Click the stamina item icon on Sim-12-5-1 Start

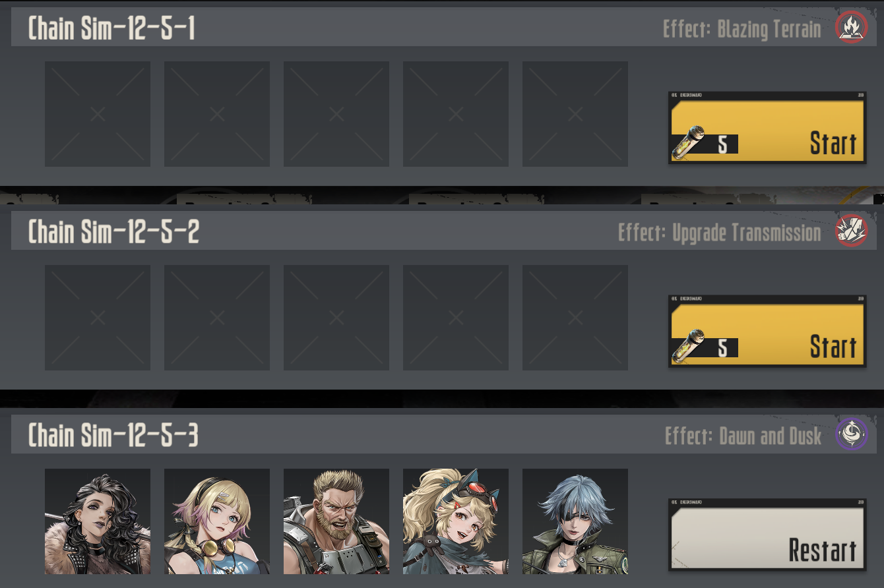(687, 142)
